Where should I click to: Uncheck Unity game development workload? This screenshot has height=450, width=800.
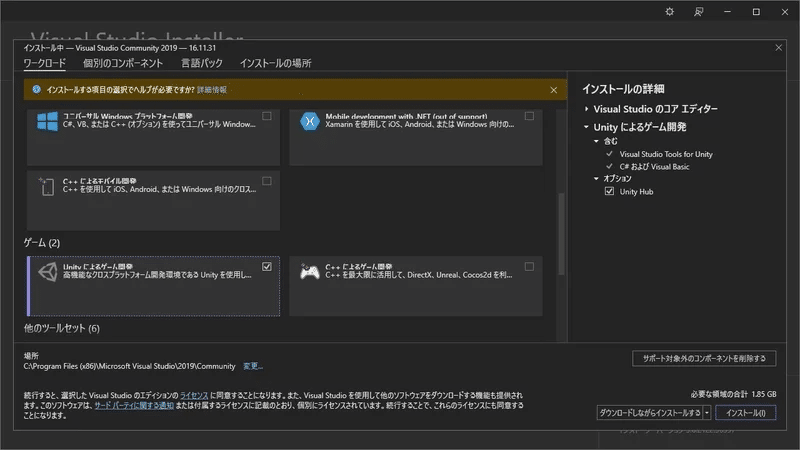pos(266,266)
